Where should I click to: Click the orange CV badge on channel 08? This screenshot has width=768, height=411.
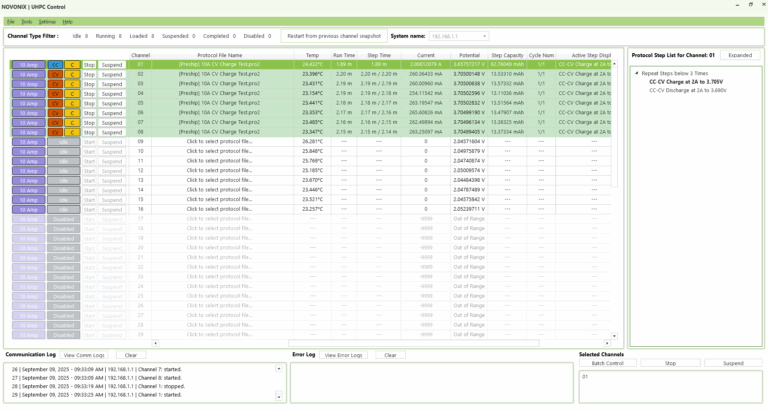tap(55, 131)
